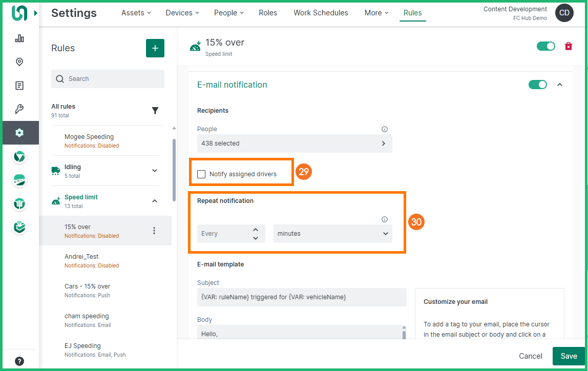This screenshot has width=588, height=371.
Task: Open the map location pin icon
Action: (19, 62)
